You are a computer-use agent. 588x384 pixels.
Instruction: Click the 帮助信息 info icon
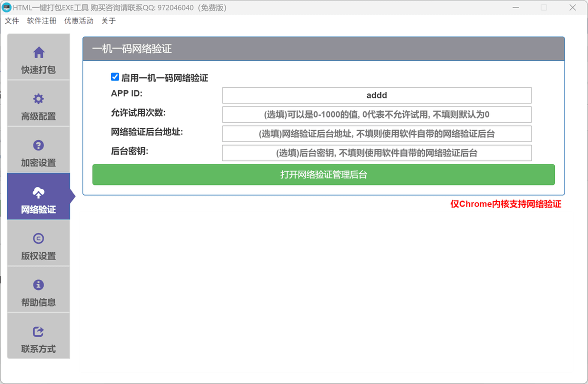(x=38, y=285)
